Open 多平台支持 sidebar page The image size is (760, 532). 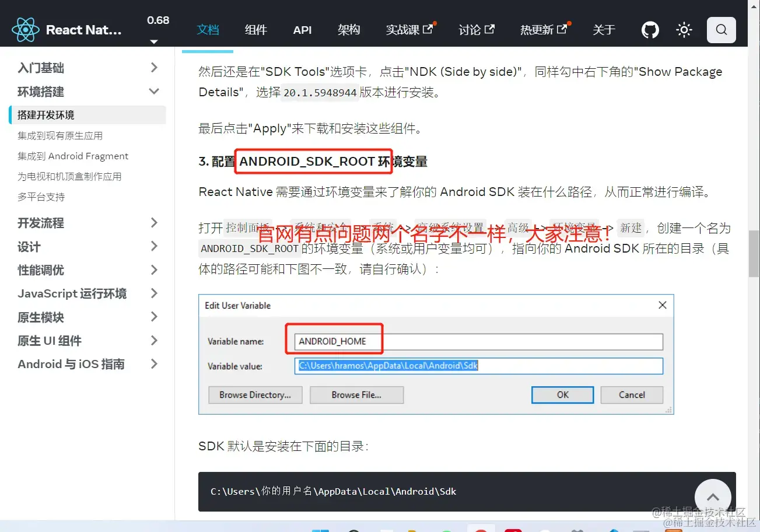pyautogui.click(x=41, y=197)
